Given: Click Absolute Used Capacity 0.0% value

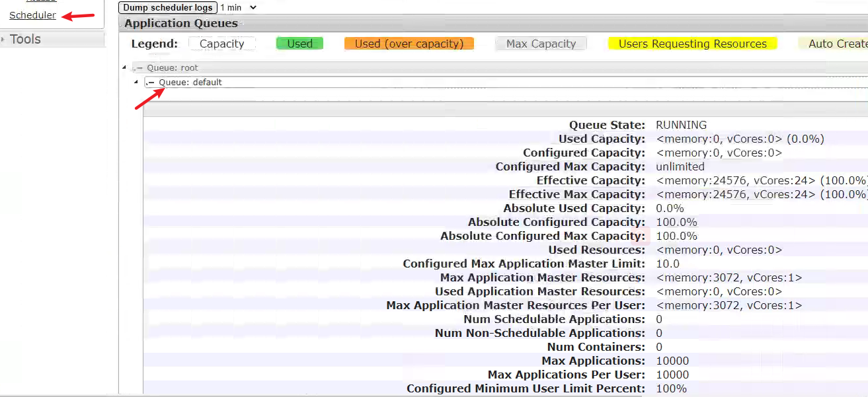Looking at the screenshot, I should pyautogui.click(x=670, y=208).
